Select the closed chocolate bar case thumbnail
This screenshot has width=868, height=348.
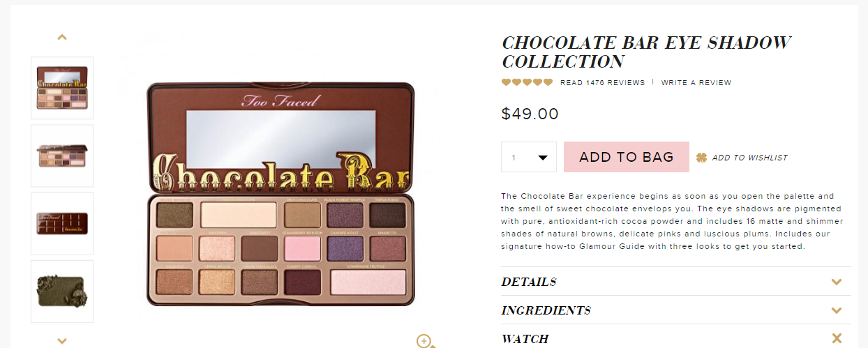point(62,223)
